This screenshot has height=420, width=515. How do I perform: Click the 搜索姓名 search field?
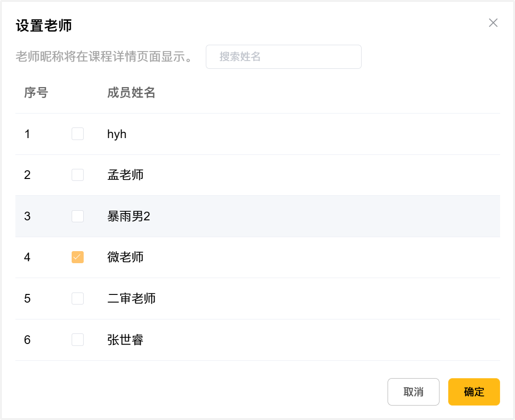(284, 57)
